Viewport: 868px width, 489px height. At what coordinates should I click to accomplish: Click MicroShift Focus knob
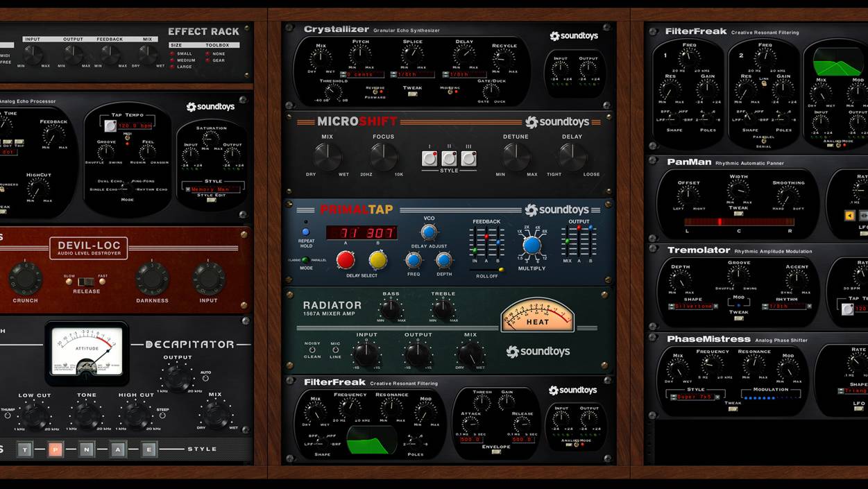point(383,157)
